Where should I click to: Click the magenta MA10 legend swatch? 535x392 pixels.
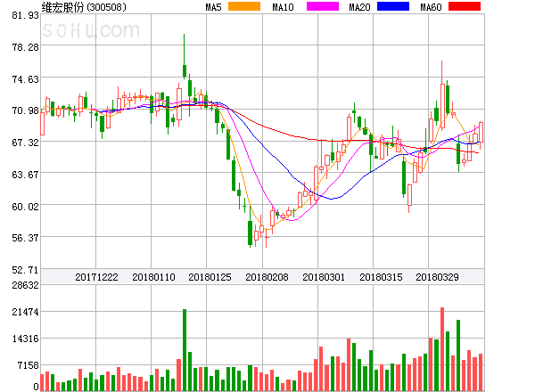click(323, 6)
